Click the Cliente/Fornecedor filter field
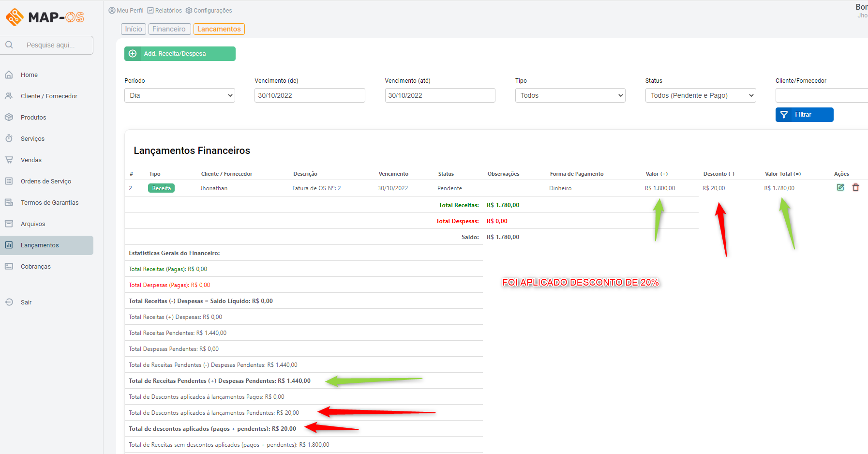 [x=822, y=95]
